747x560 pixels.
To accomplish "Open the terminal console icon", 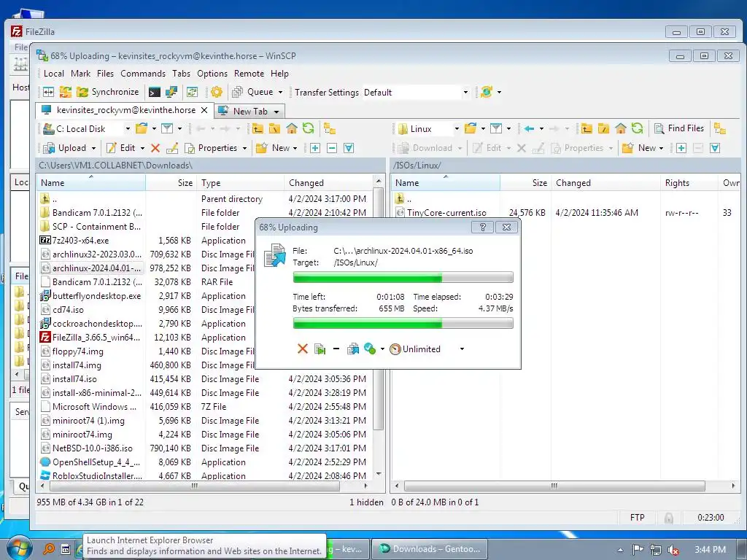I will [155, 92].
